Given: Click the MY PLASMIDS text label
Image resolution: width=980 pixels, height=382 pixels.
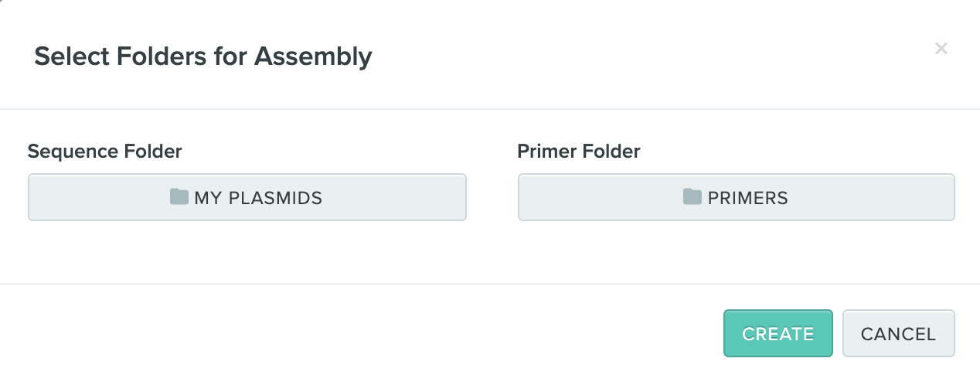Looking at the screenshot, I should pyautogui.click(x=258, y=198).
